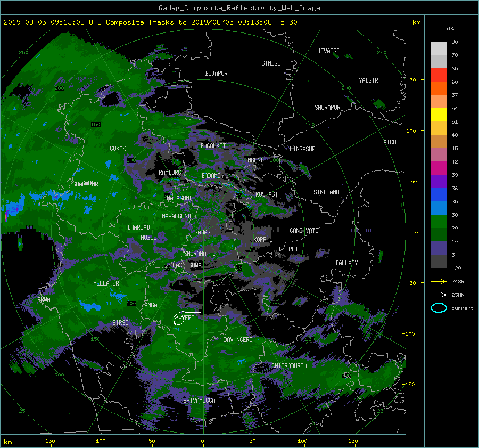
Task: Click the RAICHUR city label
Action: pos(391,142)
